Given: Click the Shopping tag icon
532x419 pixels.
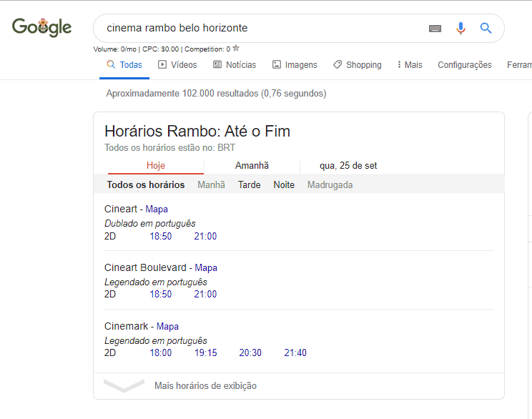Looking at the screenshot, I should coord(338,64).
